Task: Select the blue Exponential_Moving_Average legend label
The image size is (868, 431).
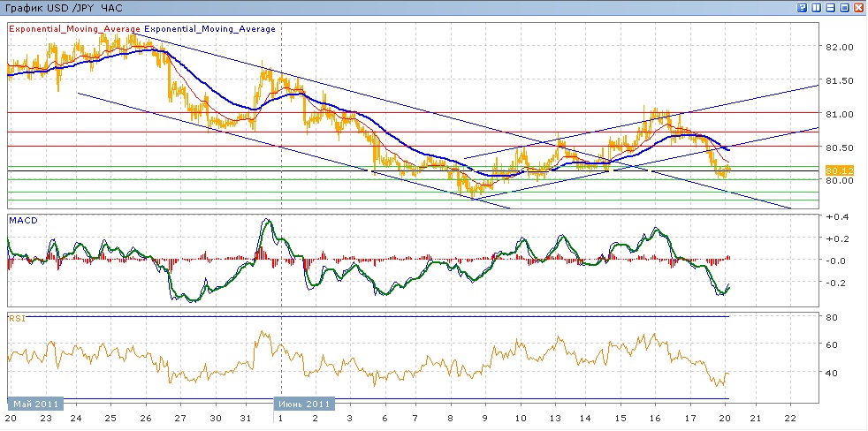Action: (x=209, y=28)
